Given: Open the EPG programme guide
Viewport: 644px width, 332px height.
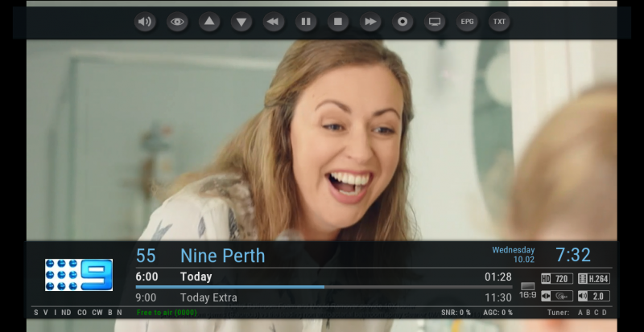Looking at the screenshot, I should point(467,22).
